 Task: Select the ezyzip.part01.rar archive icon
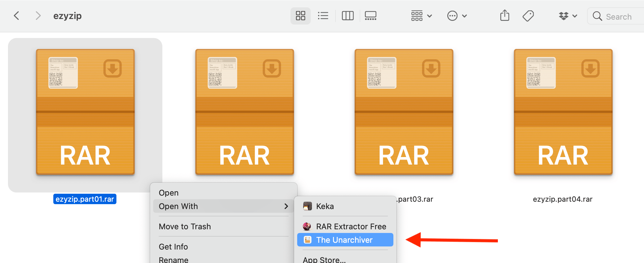[85, 112]
